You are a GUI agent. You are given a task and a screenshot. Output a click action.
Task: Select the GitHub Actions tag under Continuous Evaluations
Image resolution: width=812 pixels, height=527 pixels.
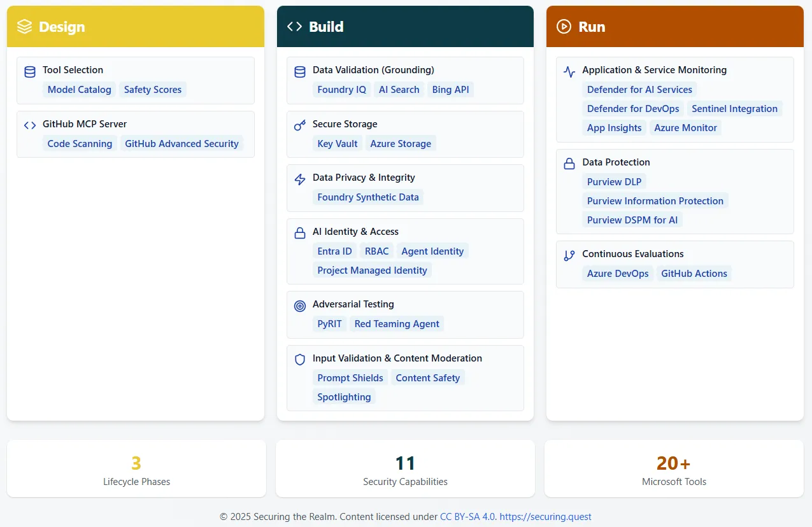point(694,274)
